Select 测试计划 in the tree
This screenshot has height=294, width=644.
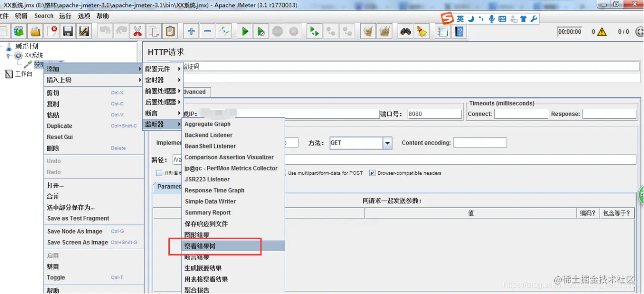coord(26,46)
